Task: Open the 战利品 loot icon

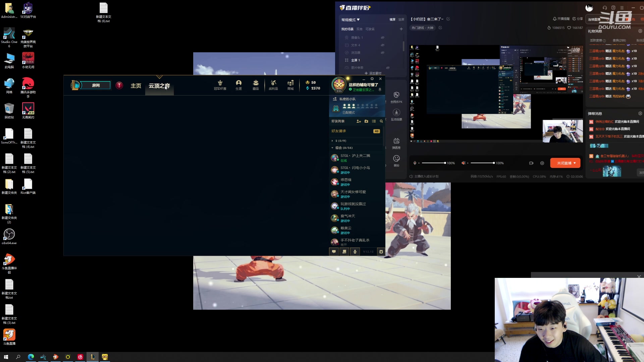Action: click(273, 84)
